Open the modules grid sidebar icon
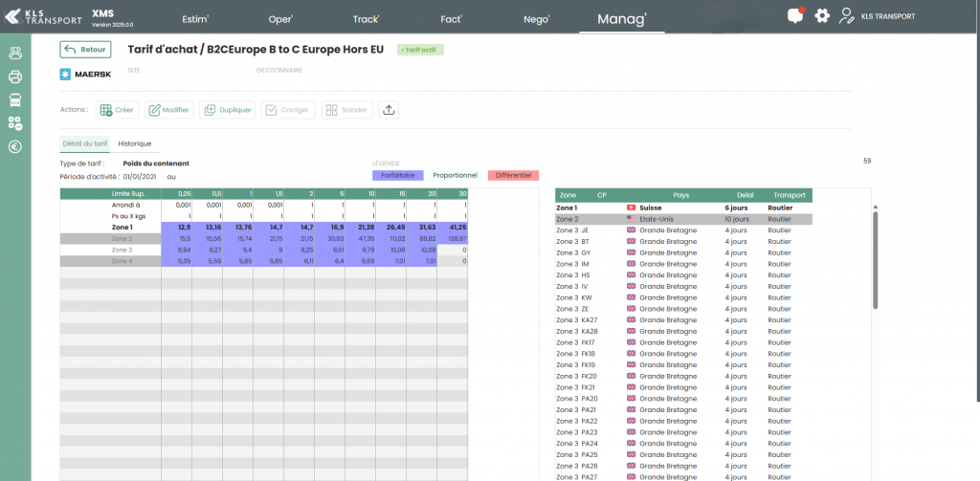The width and height of the screenshot is (980, 481). tap(15, 123)
